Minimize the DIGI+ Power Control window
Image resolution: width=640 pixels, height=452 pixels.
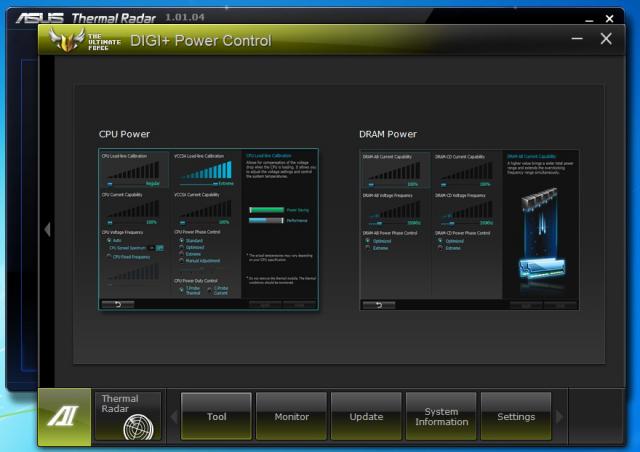tap(577, 39)
